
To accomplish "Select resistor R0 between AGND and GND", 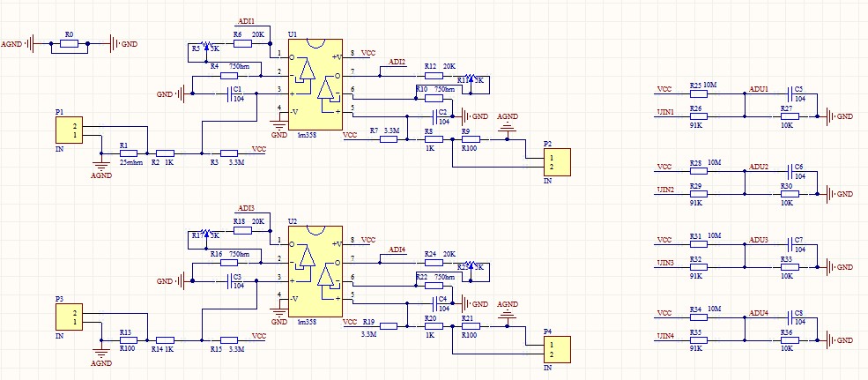I will 70,43.
